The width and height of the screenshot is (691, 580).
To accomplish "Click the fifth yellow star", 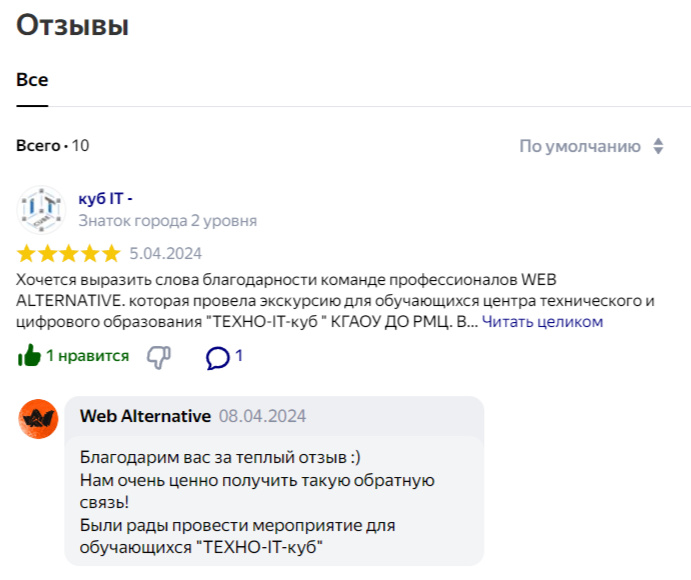I will (111, 253).
